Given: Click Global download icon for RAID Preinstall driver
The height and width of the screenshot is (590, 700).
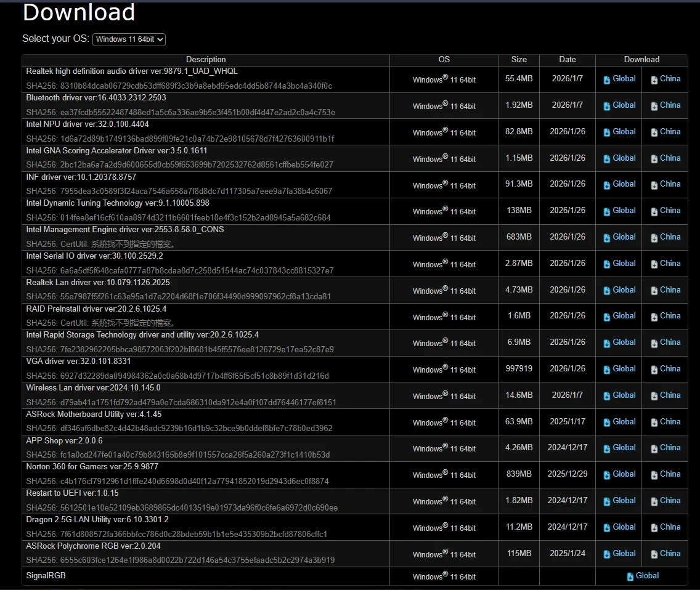Looking at the screenshot, I should (607, 317).
